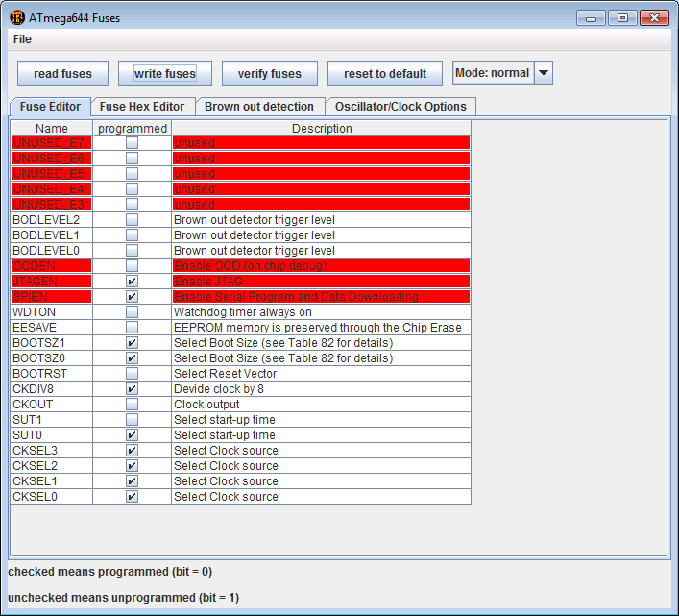Click the UNUSED_E7 name cell
Screen dimensions: 679x616
pyautogui.click(x=52, y=143)
